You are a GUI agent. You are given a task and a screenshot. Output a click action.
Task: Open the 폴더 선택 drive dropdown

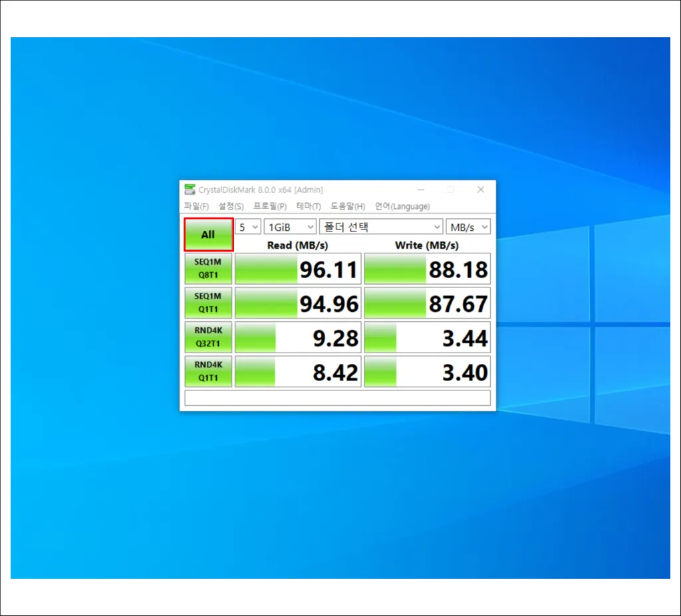tap(381, 227)
